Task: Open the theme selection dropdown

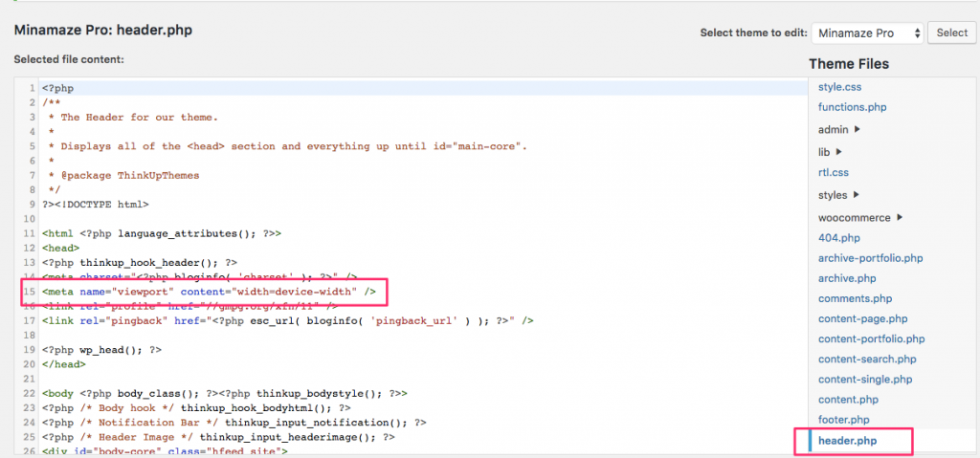Action: pos(867,33)
